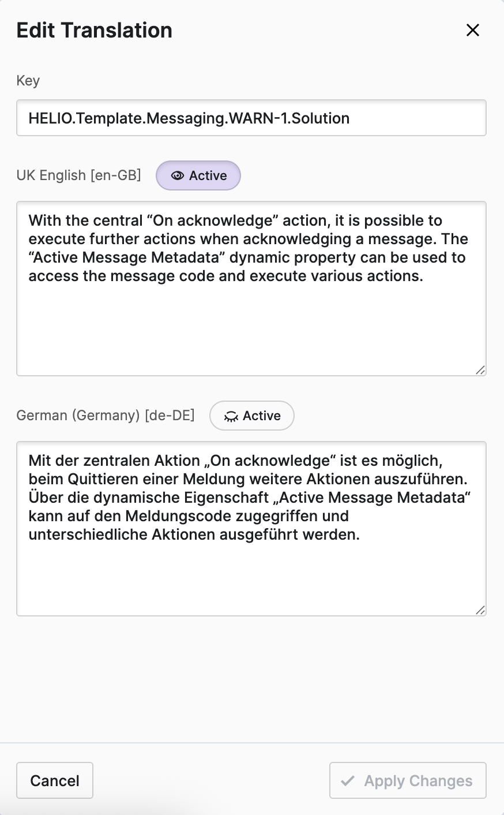Click the UK English [en-GB] label

pyautogui.click(x=79, y=175)
